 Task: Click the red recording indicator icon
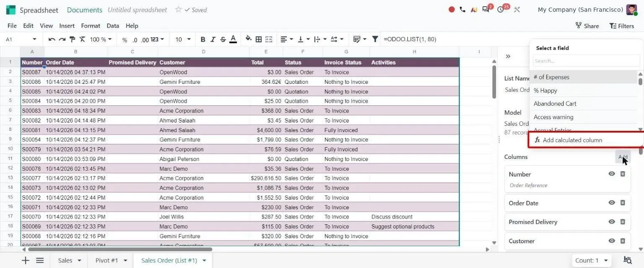(452, 9)
